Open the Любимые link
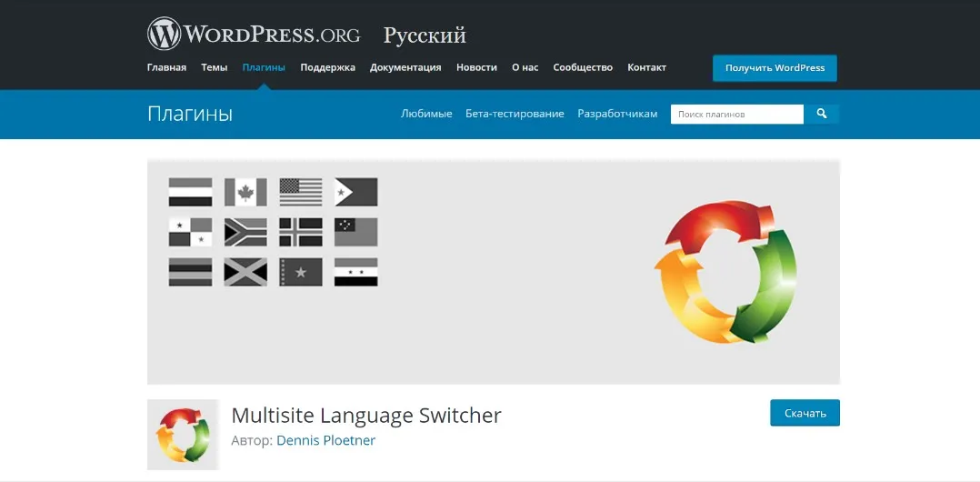 click(426, 114)
